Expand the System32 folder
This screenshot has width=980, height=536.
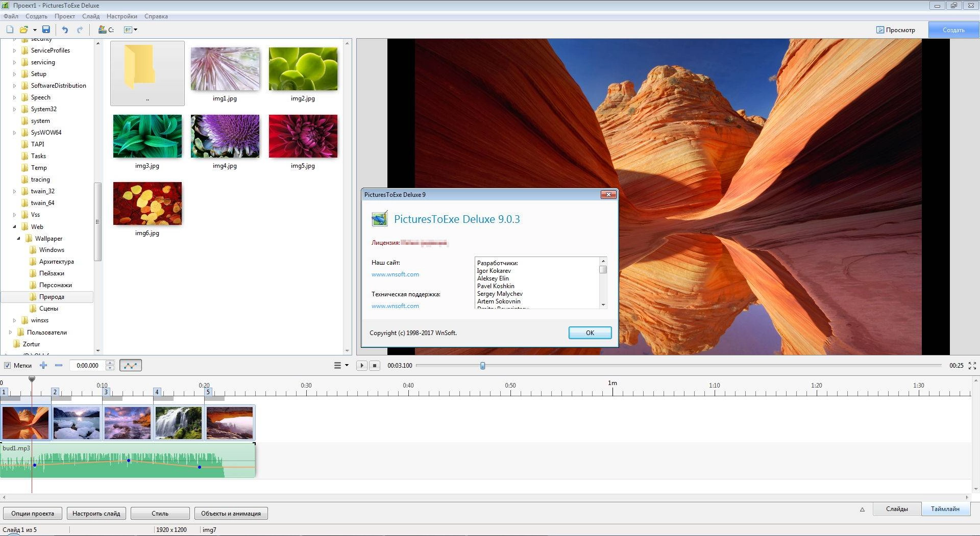[14, 109]
